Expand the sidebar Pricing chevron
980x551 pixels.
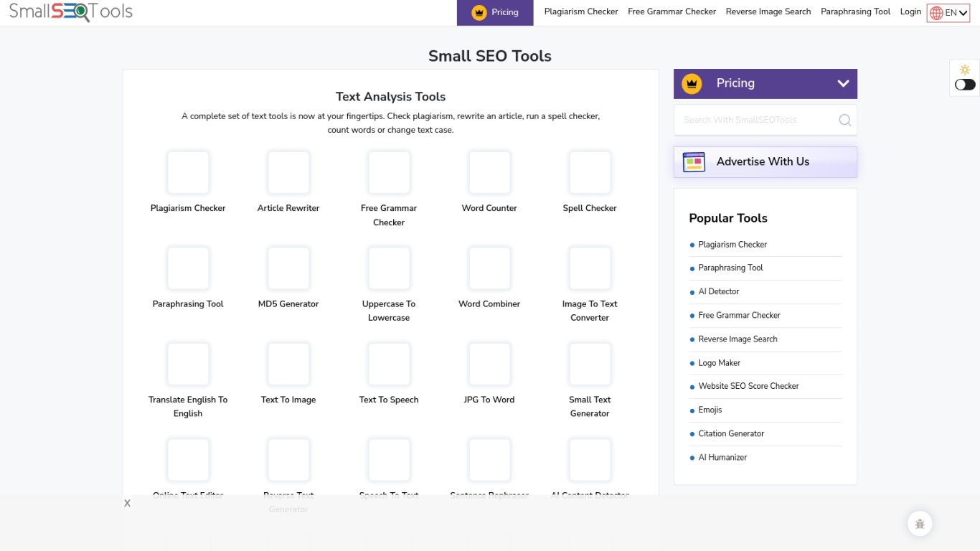tap(843, 83)
